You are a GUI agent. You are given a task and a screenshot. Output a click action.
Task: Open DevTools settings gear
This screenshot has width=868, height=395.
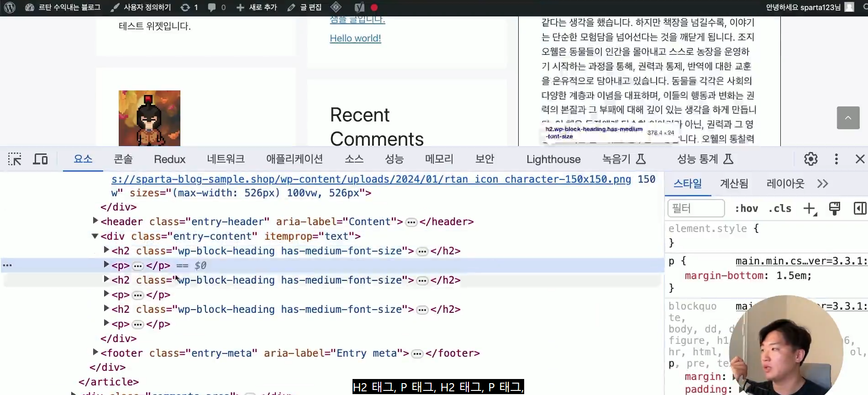coord(811,159)
